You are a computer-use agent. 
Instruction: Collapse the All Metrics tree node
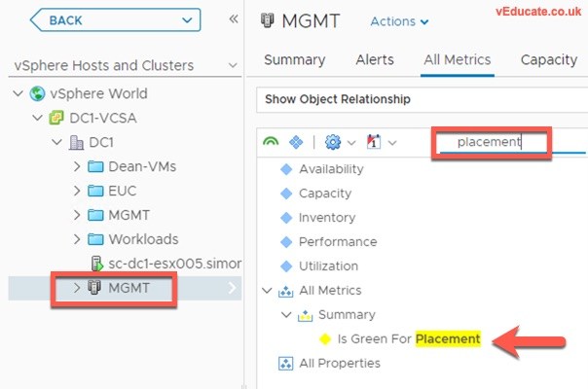(268, 291)
